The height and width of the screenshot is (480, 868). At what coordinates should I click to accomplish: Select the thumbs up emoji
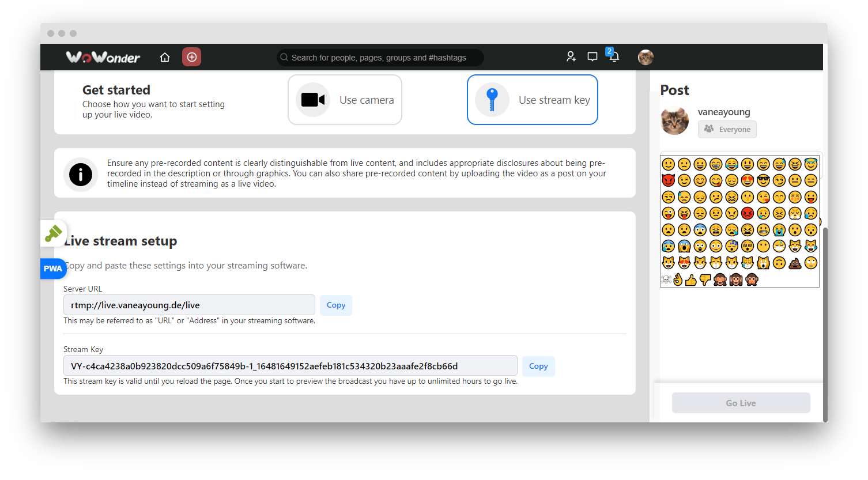(691, 280)
